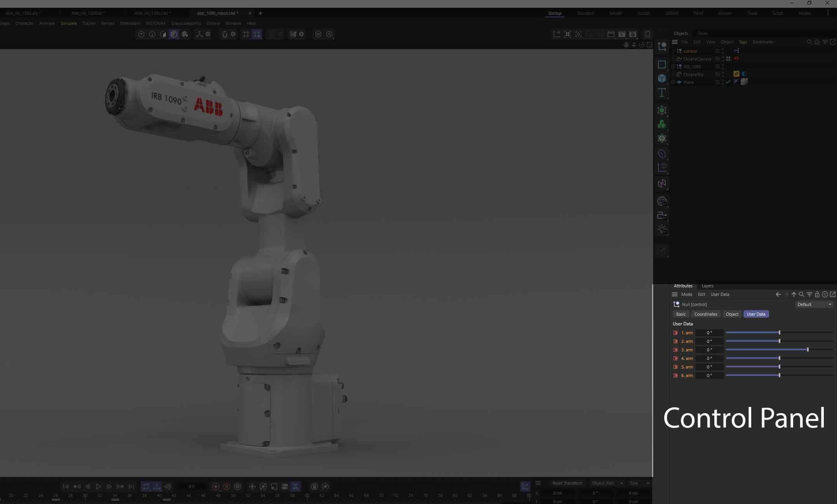Click Reset Transform button
The image size is (837, 504).
coord(567,483)
